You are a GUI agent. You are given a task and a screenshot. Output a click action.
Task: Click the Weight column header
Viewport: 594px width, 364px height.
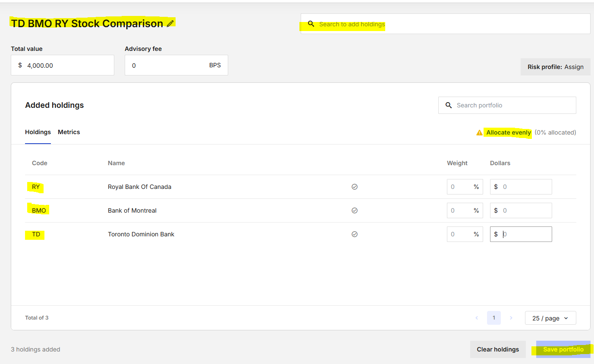[x=457, y=163]
